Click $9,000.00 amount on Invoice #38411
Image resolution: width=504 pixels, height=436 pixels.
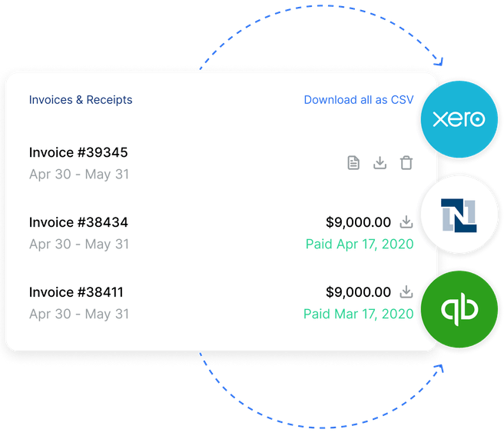[x=358, y=292]
